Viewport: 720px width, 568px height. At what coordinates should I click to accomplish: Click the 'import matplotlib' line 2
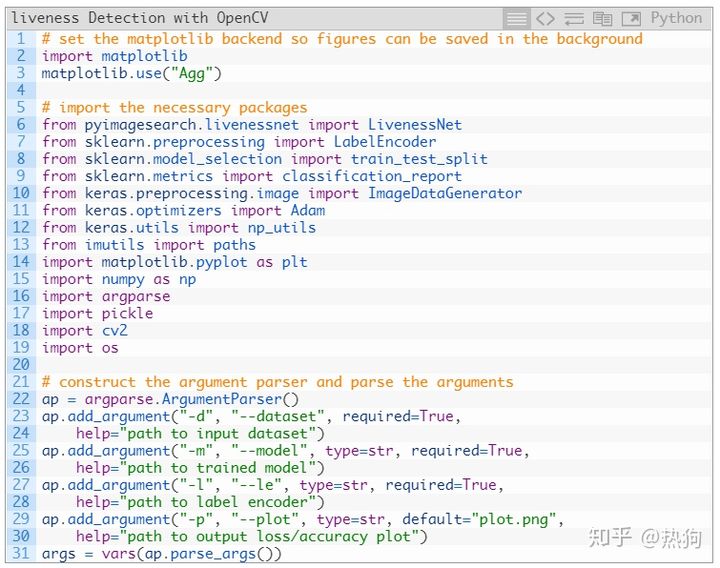click(115, 56)
